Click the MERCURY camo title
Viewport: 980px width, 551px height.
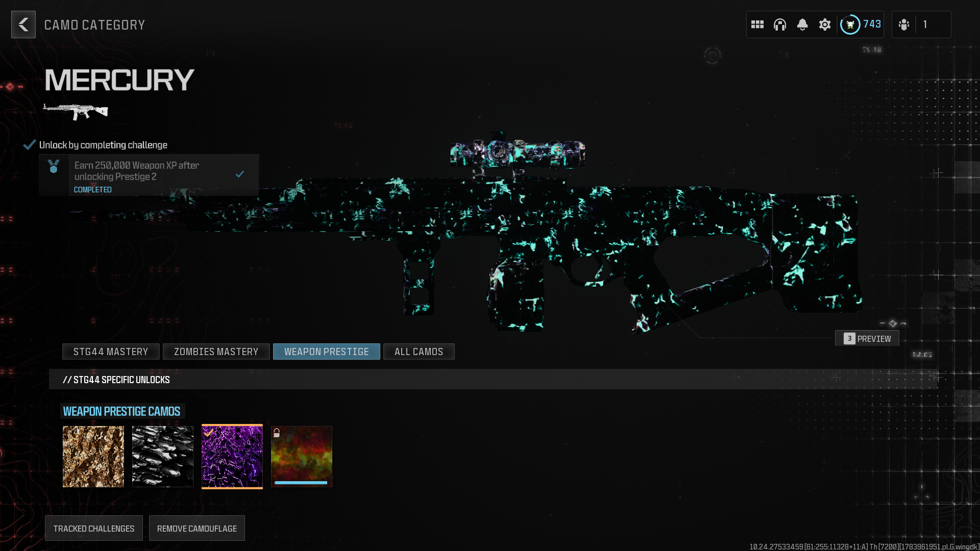pos(119,80)
